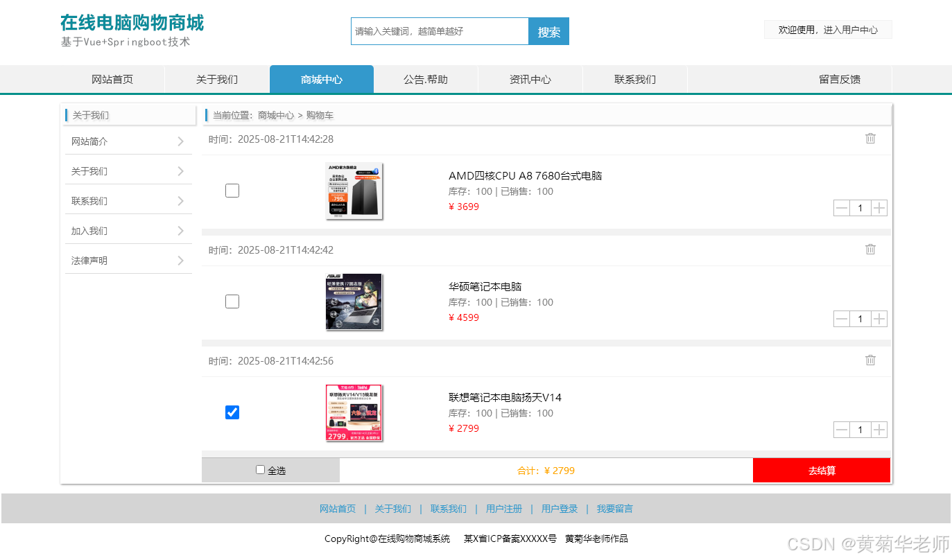Click quantity field of AMD四核CPU item
Image resolution: width=952 pixels, height=560 pixels.
point(860,208)
